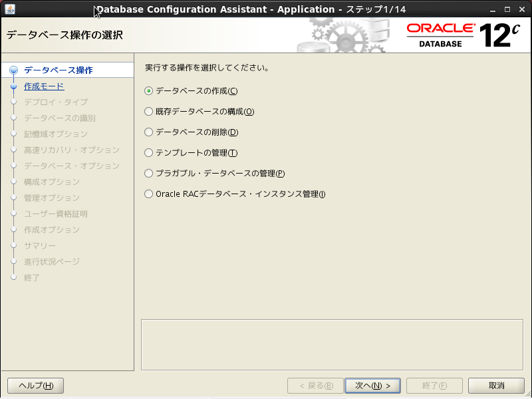Click the Oracle Database 12c logo
Screen dimensions: 532x399
click(x=464, y=35)
